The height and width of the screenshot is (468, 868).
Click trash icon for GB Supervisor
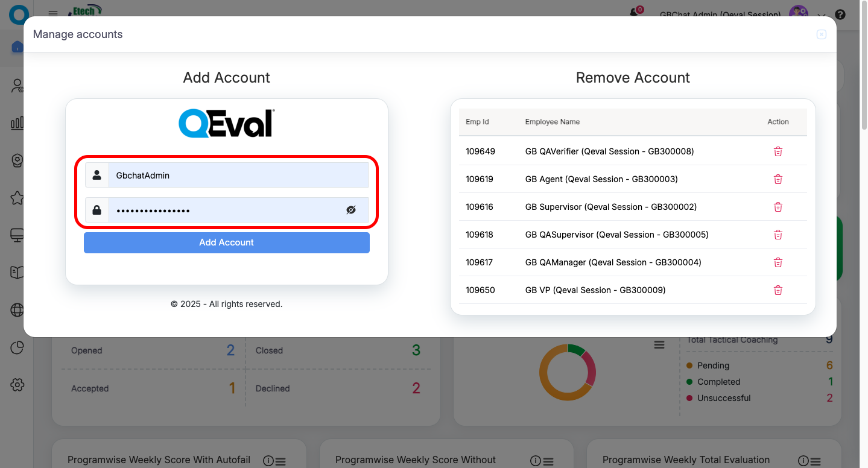pos(778,207)
